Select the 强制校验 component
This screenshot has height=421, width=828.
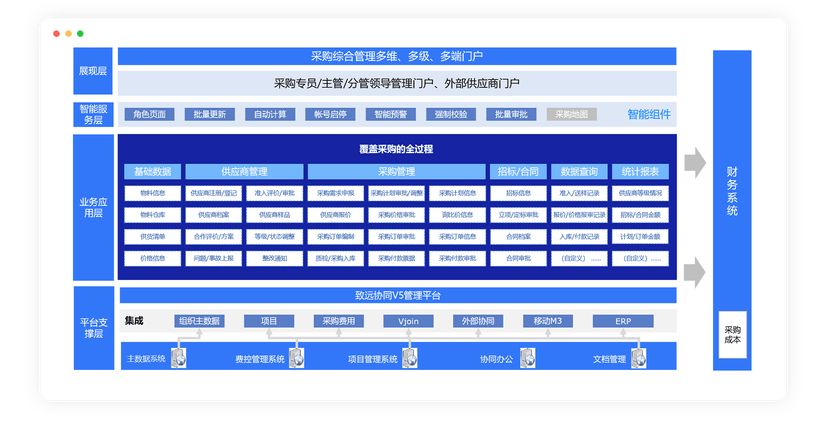click(x=451, y=114)
